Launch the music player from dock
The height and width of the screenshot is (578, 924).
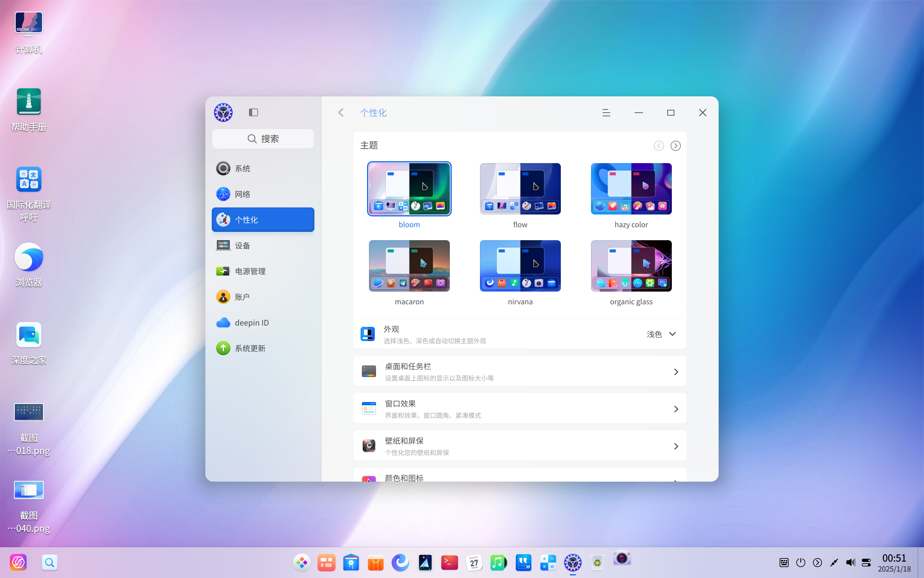click(498, 563)
